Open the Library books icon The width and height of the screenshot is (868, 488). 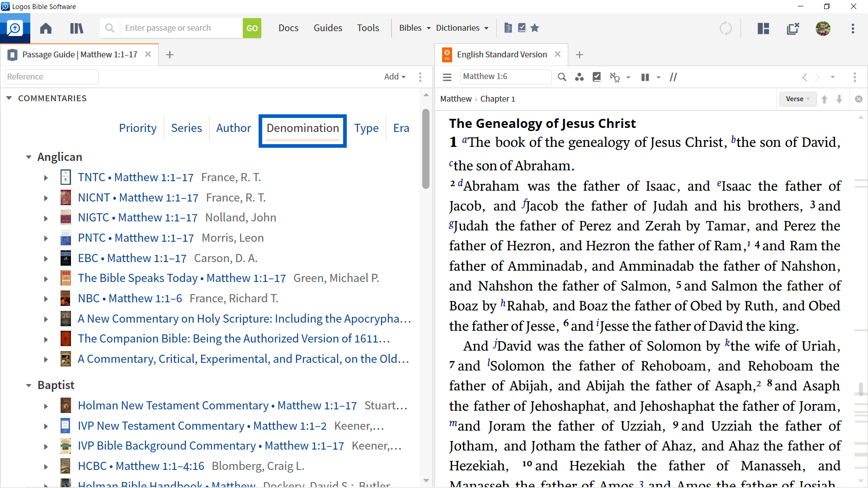coord(76,28)
